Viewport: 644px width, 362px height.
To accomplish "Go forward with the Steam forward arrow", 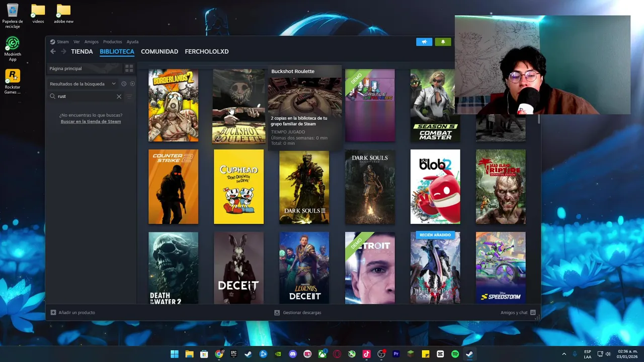I will (x=63, y=51).
